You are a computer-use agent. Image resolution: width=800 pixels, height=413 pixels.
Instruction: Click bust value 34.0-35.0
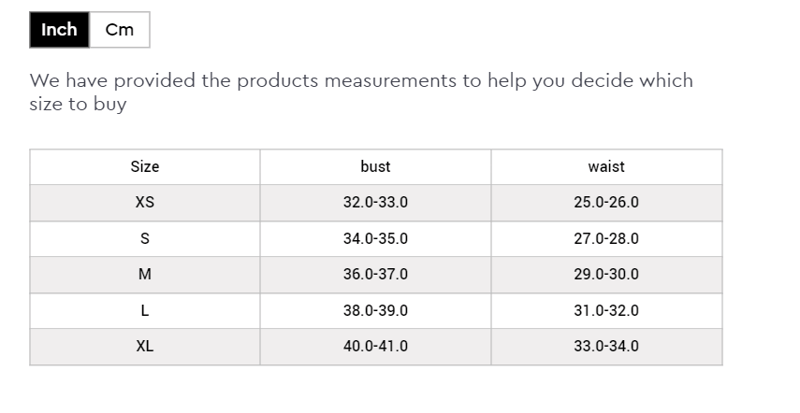coord(375,239)
